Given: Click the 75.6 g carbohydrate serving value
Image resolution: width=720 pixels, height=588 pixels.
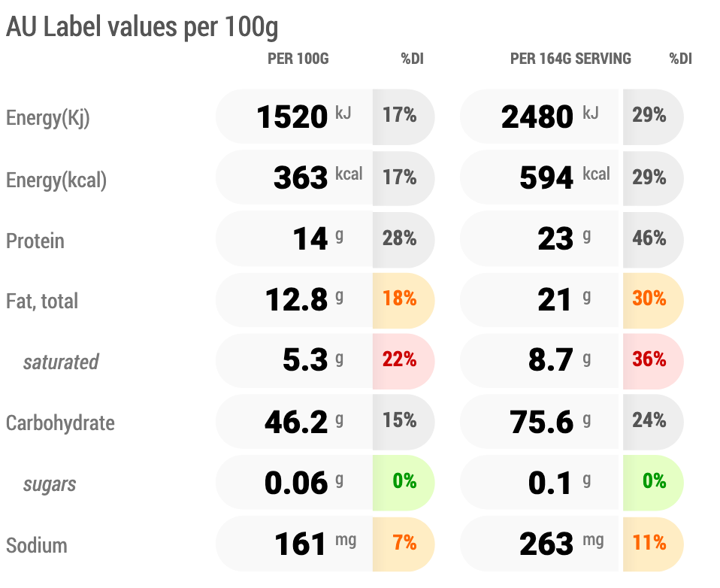Looking at the screenshot, I should pyautogui.click(x=541, y=422).
